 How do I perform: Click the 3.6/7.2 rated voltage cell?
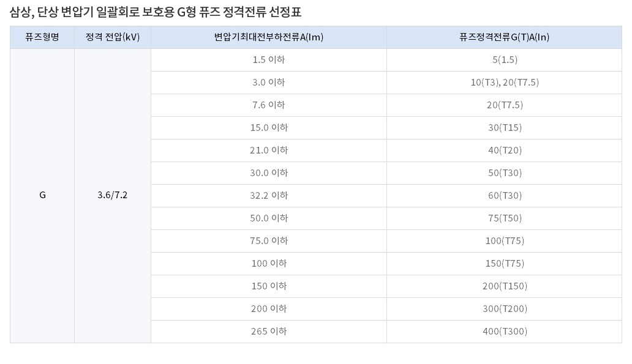click(x=113, y=195)
